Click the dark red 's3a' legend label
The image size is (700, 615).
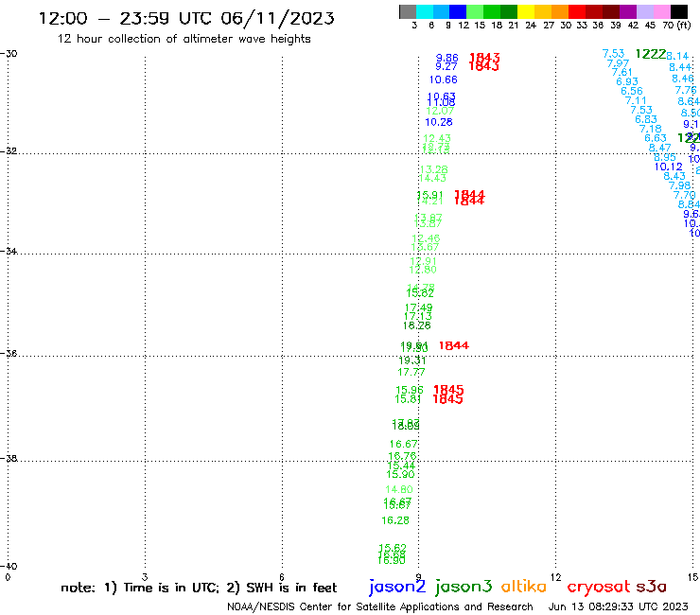[652, 587]
